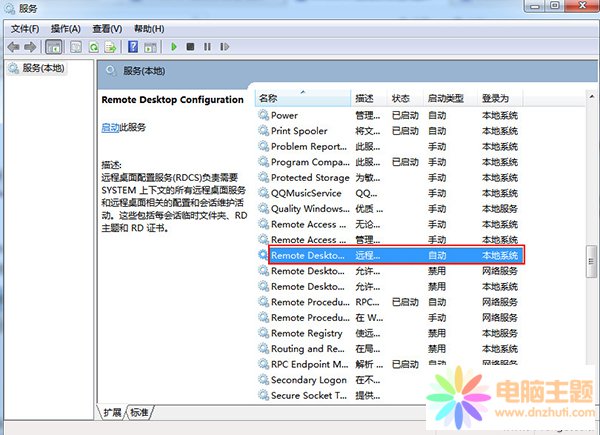Select the Problem Report... service

[388, 147]
